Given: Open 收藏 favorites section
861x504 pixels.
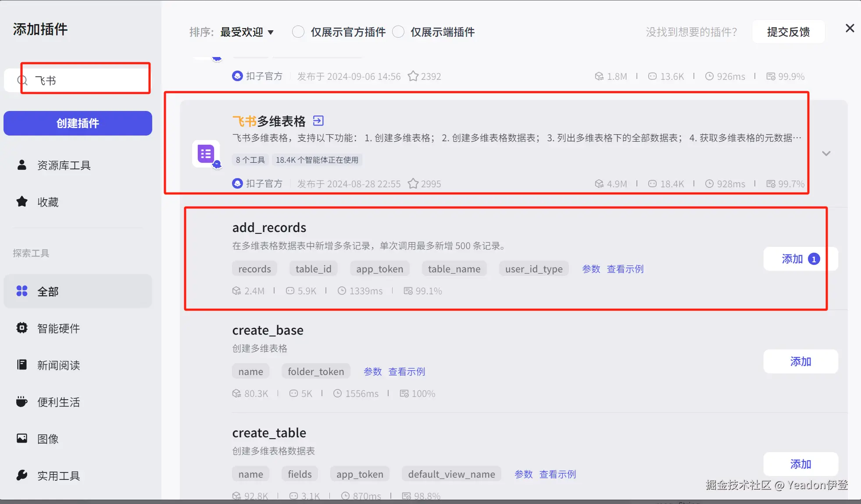Looking at the screenshot, I should pos(48,202).
